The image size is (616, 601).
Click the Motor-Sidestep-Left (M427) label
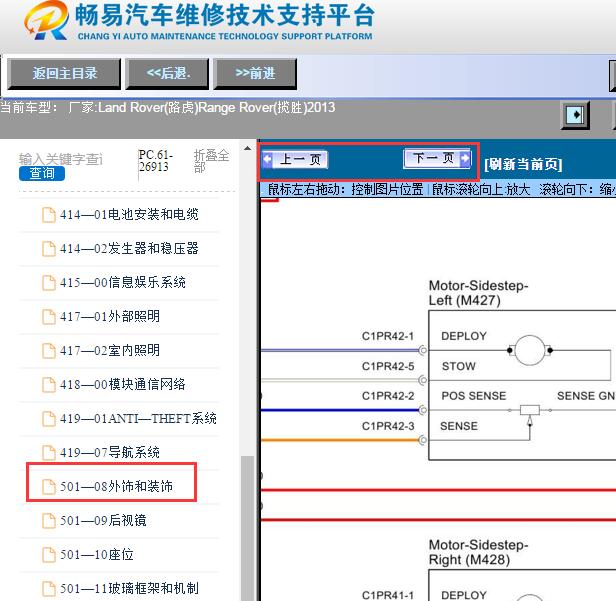[x=478, y=293]
